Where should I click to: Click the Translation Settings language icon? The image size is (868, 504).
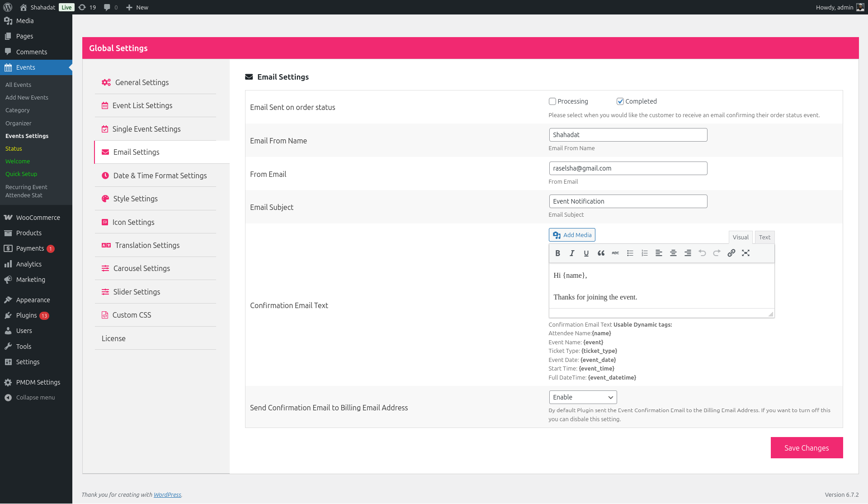[106, 245]
